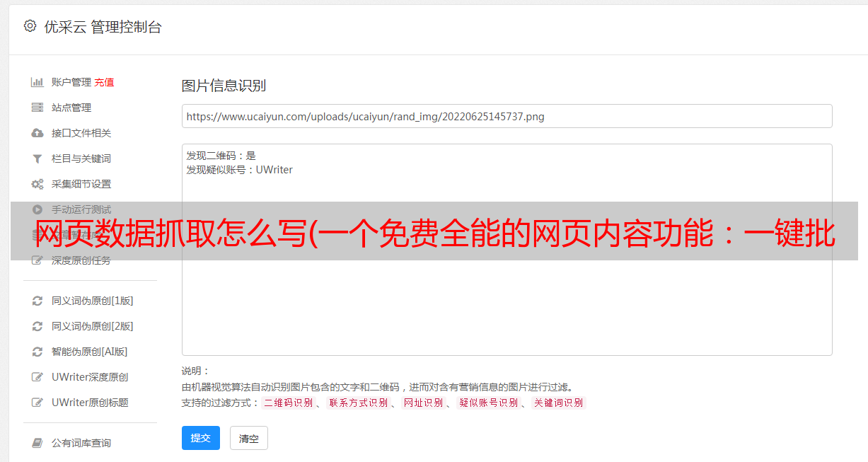Screen dimensions: 868x462
Task: Open 采集细节设置 page
Action: click(81, 184)
